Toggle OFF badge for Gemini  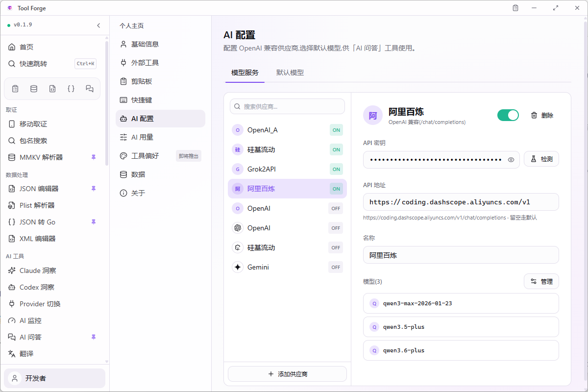[x=336, y=267]
